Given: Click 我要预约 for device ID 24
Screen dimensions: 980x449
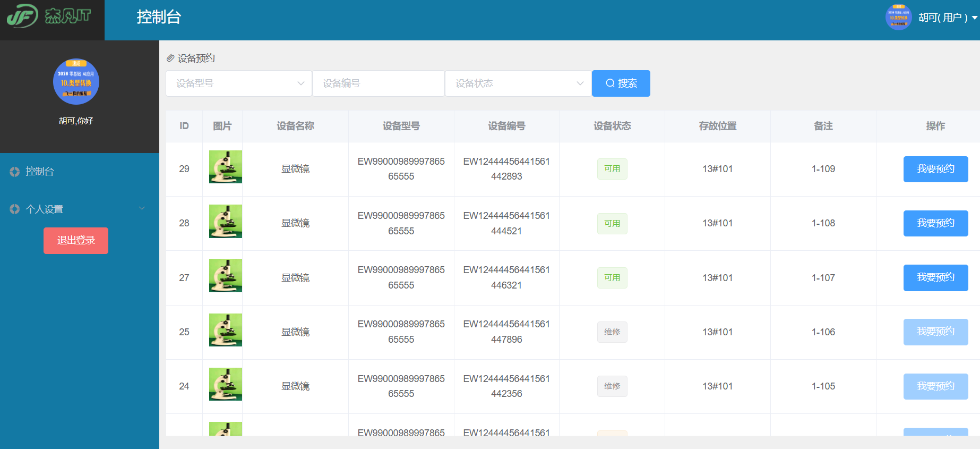Looking at the screenshot, I should (935, 386).
